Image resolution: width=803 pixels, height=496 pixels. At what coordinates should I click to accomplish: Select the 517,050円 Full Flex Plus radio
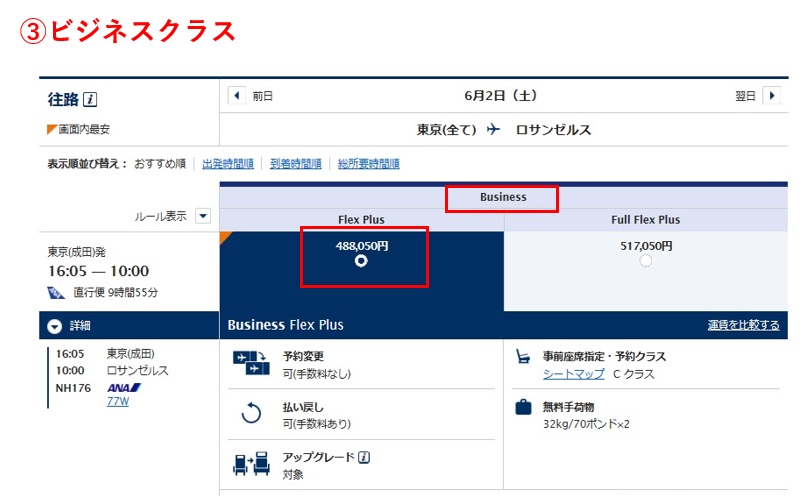pos(645,261)
